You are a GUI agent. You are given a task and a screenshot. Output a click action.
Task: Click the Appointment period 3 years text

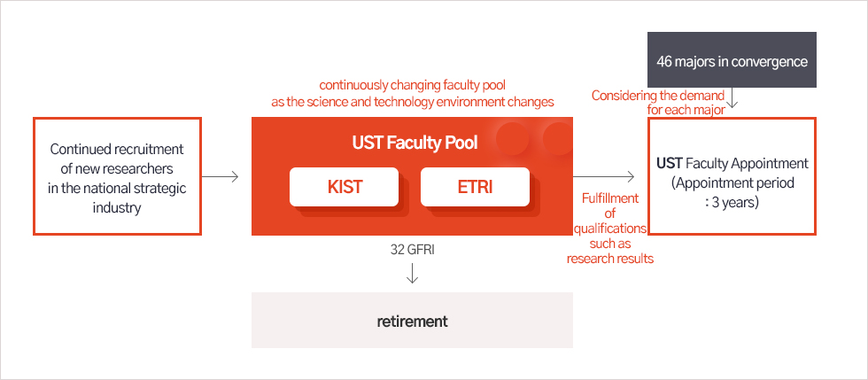[732, 193]
